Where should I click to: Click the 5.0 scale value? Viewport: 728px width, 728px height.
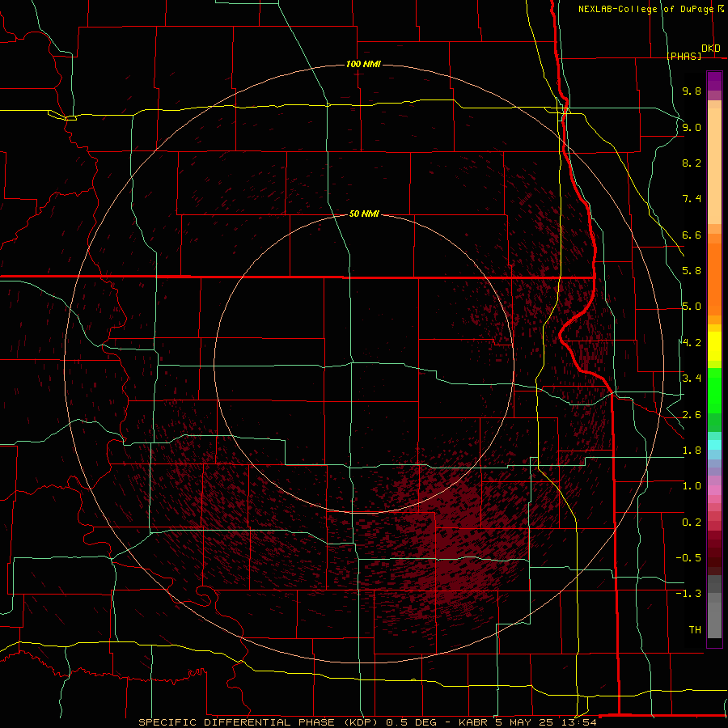[x=692, y=307]
